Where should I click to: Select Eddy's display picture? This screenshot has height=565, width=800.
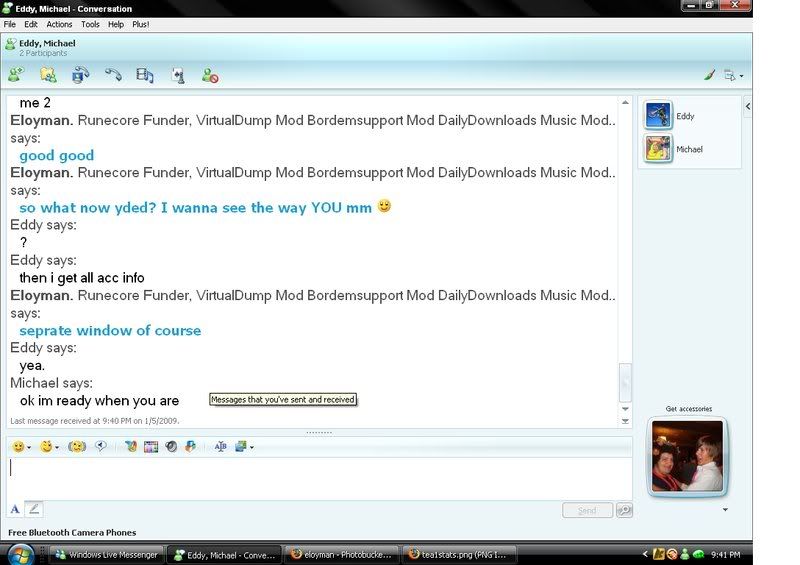point(658,115)
